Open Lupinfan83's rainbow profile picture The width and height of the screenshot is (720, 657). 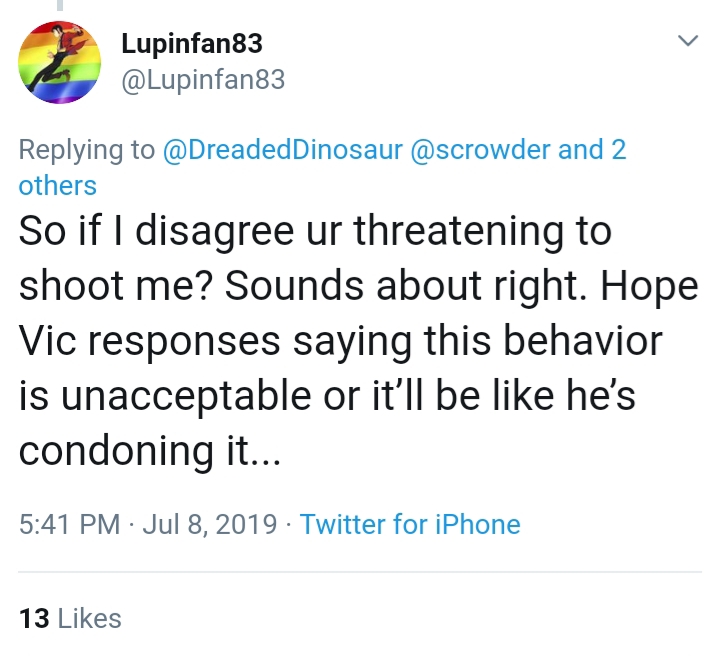pyautogui.click(x=59, y=62)
